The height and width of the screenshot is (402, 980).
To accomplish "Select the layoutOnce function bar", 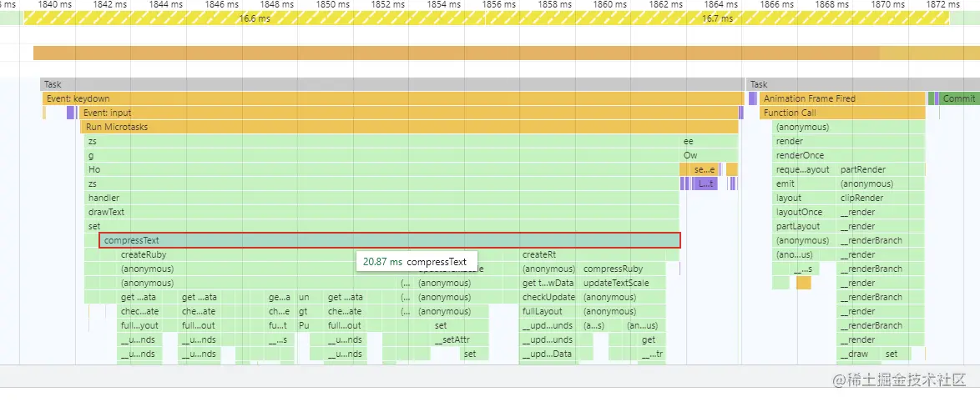I will click(804, 212).
